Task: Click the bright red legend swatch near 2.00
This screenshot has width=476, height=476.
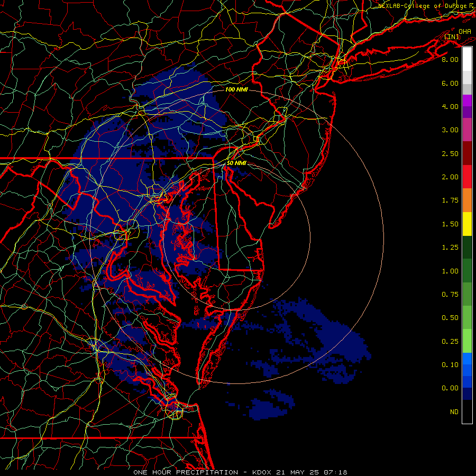Action: (x=467, y=177)
